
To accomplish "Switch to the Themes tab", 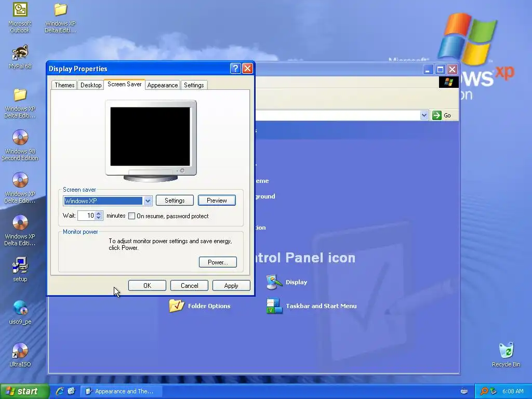I will pyautogui.click(x=64, y=85).
